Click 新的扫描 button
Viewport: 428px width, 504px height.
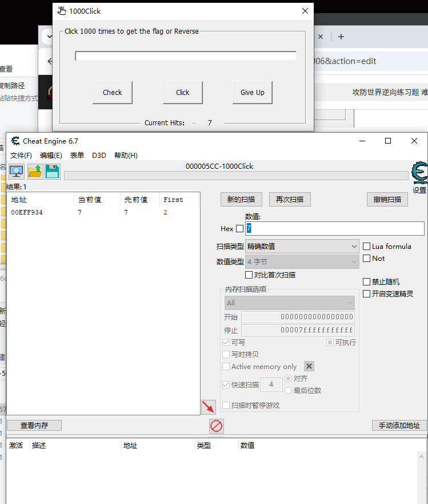pos(241,199)
